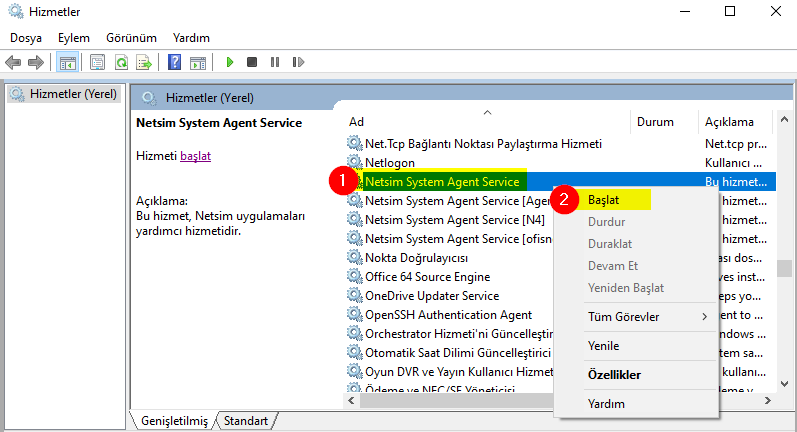
Task: Choose Yenile in the context menu
Action: [635, 346]
